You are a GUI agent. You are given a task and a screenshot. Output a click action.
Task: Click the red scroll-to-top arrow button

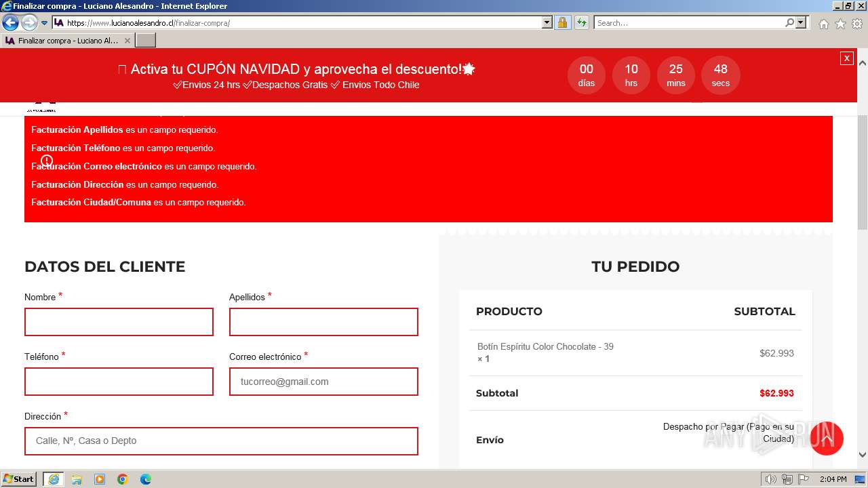coord(827,439)
